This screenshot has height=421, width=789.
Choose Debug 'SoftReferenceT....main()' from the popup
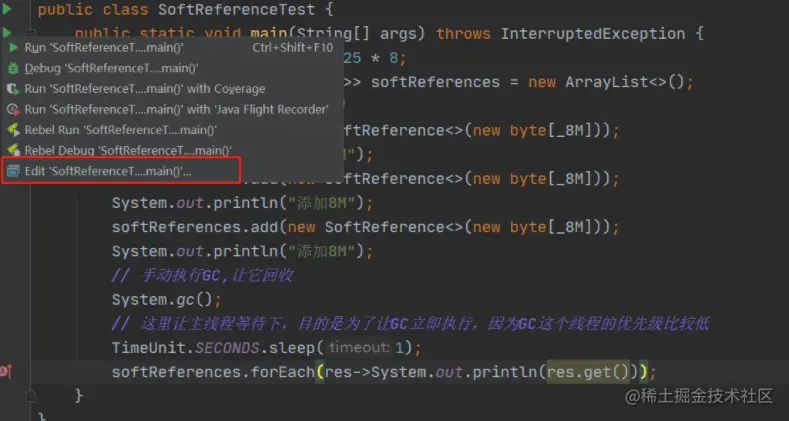point(172,68)
